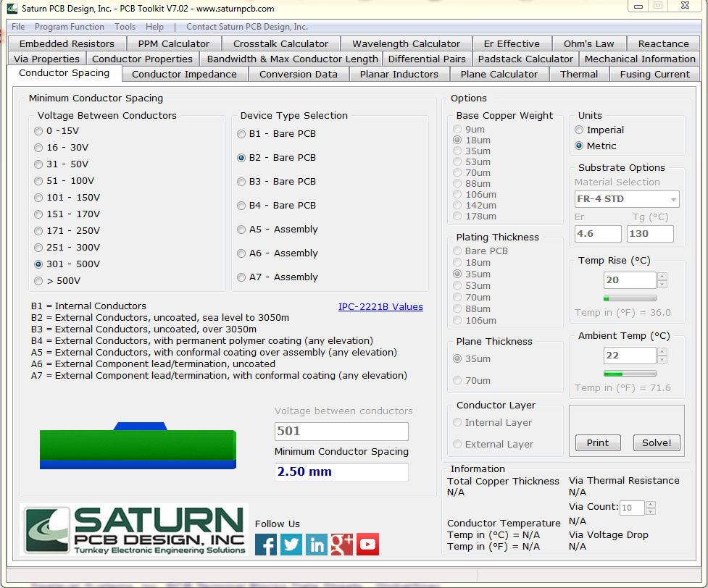The width and height of the screenshot is (708, 588).
Task: Open Saturn's Google Plus icon
Action: 342,544
